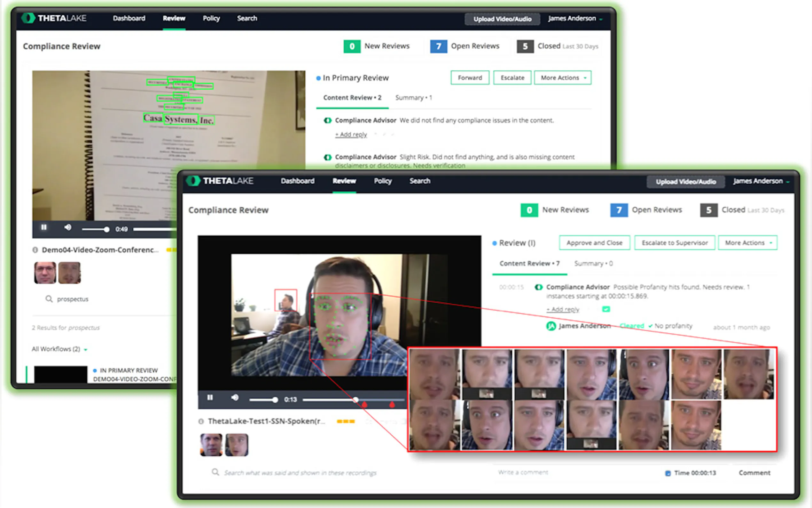812x508 pixels.
Task: Toggle the Time 00:00:13 checkbox
Action: click(668, 473)
